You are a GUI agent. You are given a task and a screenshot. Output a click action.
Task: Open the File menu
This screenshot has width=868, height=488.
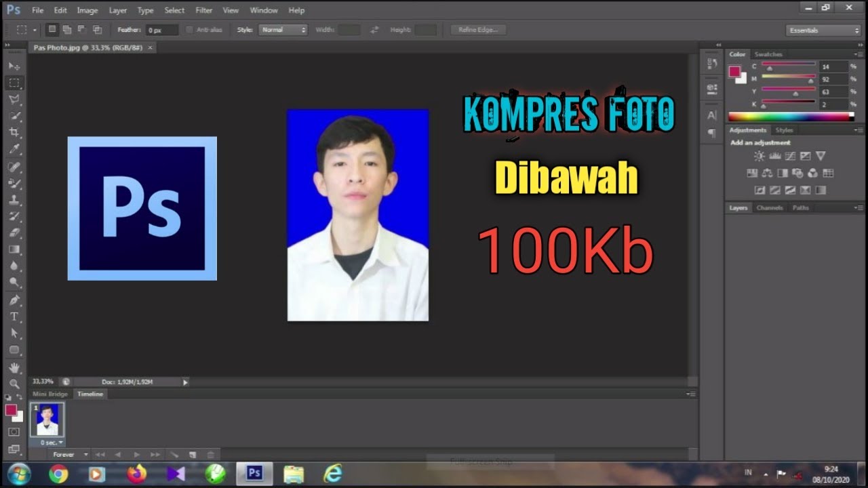coord(37,10)
